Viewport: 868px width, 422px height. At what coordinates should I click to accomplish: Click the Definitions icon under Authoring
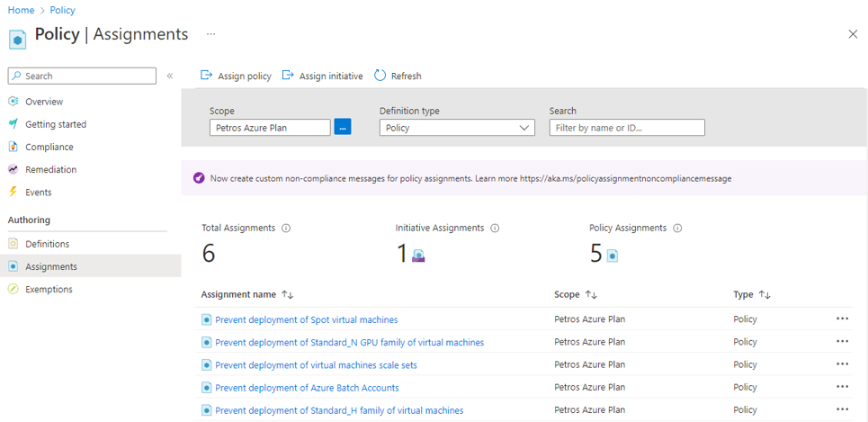(13, 244)
